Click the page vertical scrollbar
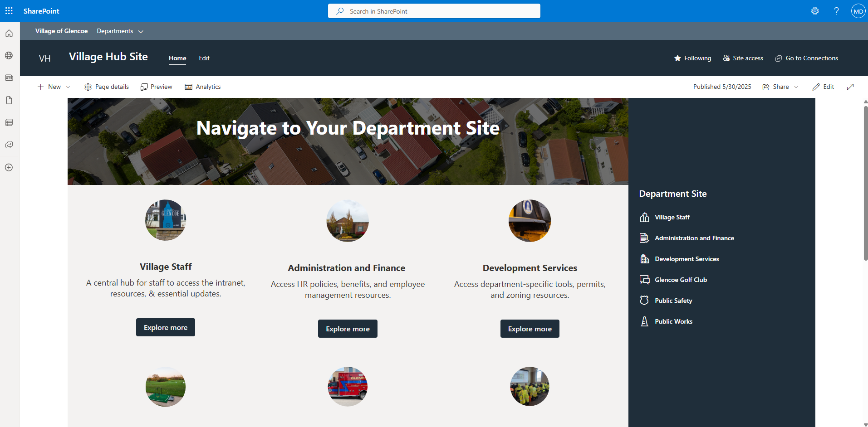Viewport: 868px width, 427px height. (865, 183)
